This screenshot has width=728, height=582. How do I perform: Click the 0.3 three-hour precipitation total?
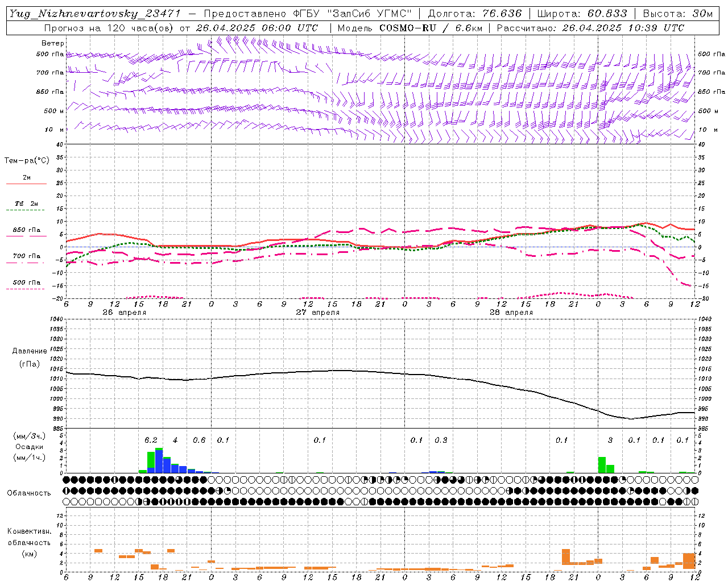[x=441, y=440]
